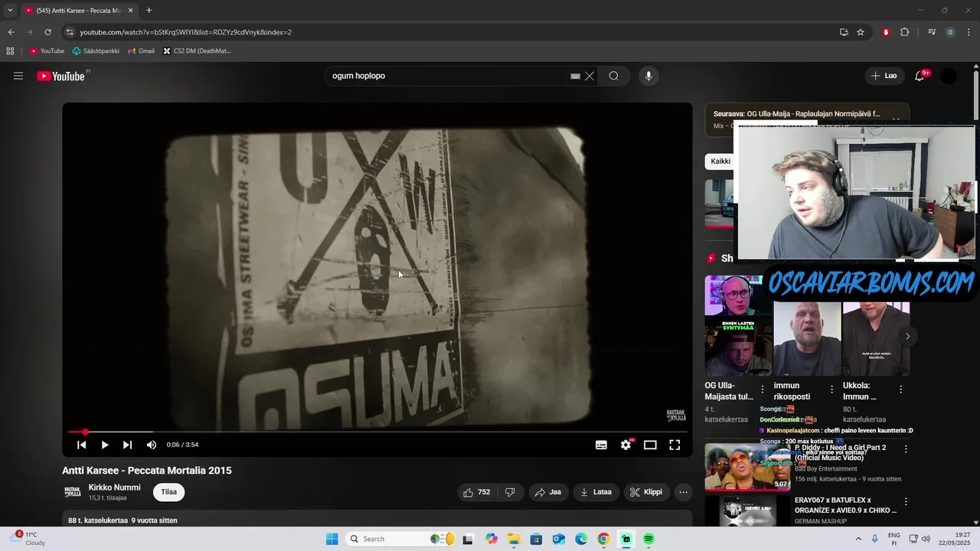Toggle subtitles on the video player

pyautogui.click(x=601, y=445)
